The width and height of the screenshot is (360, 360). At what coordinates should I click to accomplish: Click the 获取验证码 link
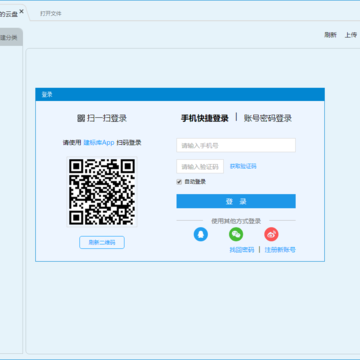click(x=243, y=166)
